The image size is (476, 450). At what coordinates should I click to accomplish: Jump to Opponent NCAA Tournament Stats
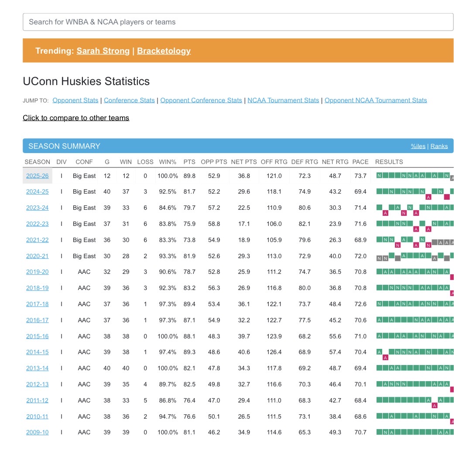[x=376, y=100]
